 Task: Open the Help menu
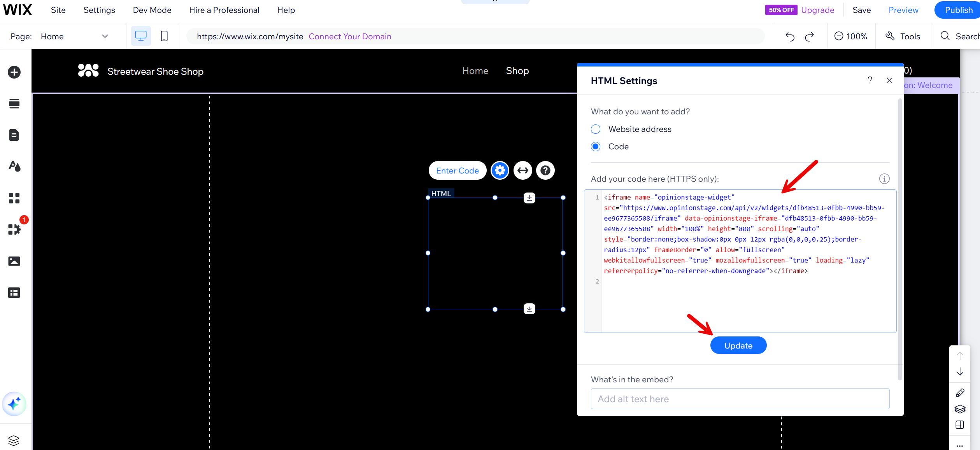pyautogui.click(x=286, y=10)
